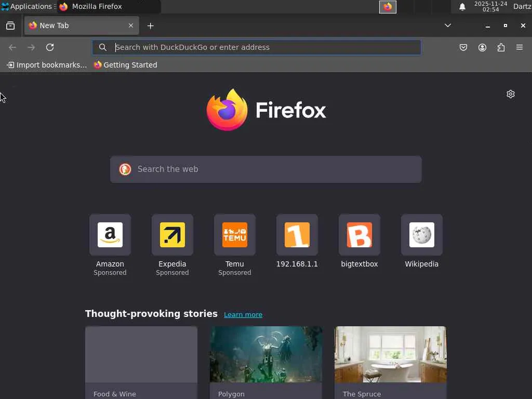Click the address bar magnifier icon

[x=102, y=47]
